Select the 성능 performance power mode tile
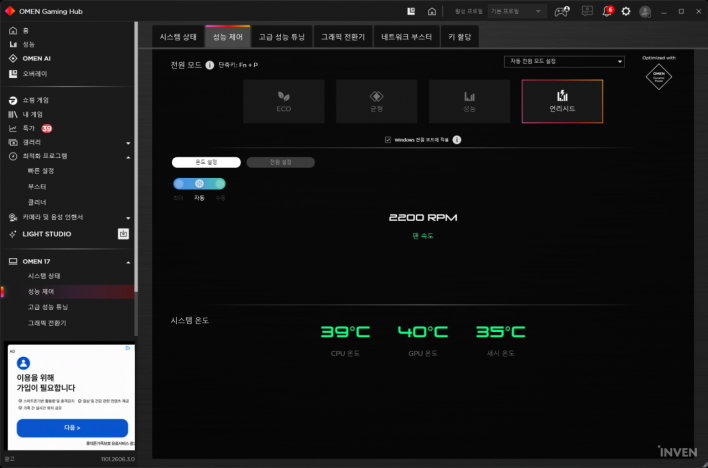This screenshot has width=708, height=468. pos(470,101)
